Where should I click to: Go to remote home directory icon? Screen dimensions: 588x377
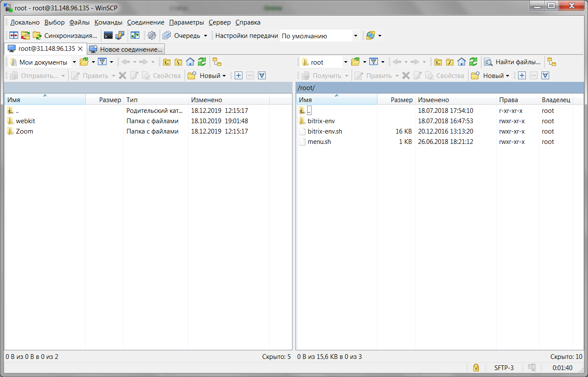tap(462, 62)
